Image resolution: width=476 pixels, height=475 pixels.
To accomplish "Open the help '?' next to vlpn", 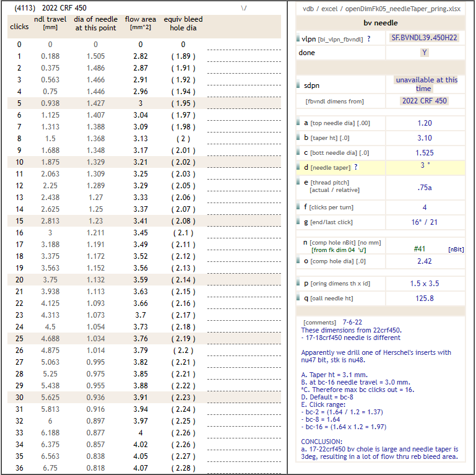I will (x=369, y=39).
